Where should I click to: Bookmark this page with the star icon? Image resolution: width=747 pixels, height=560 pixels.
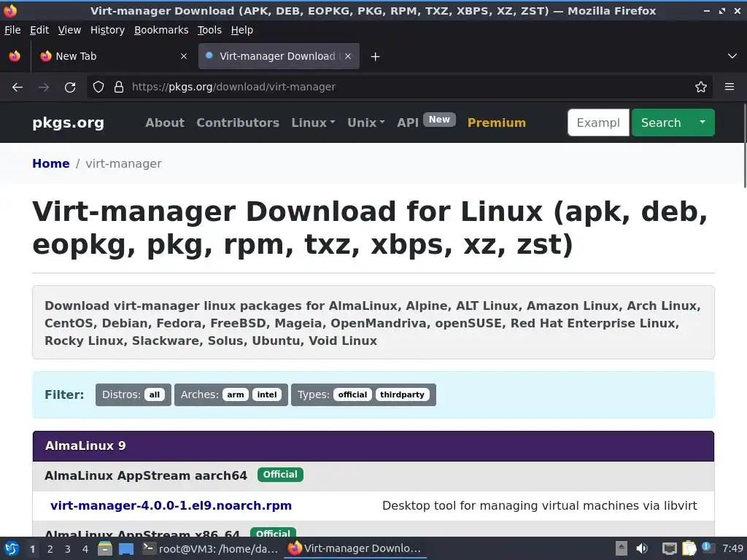[701, 87]
